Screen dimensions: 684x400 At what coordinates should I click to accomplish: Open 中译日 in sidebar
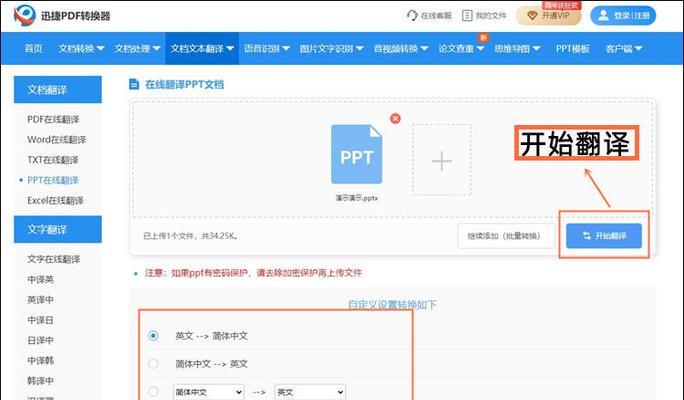(40, 320)
